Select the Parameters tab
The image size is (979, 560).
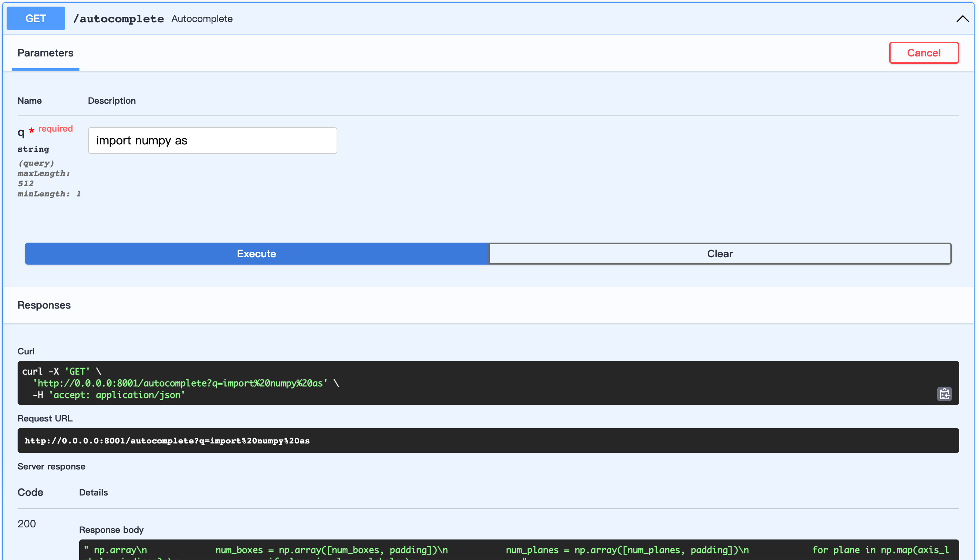pyautogui.click(x=45, y=53)
